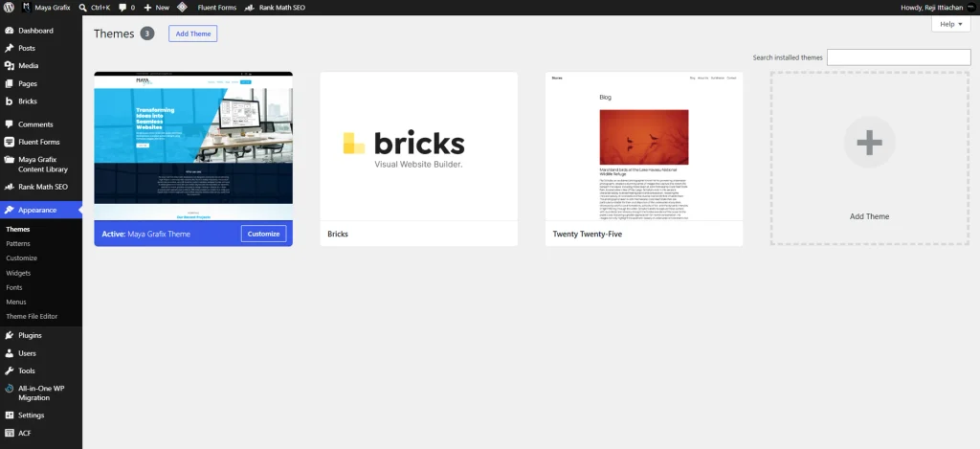This screenshot has height=449, width=980.
Task: Click the ACF icon in sidebar
Action: pyautogui.click(x=10, y=433)
